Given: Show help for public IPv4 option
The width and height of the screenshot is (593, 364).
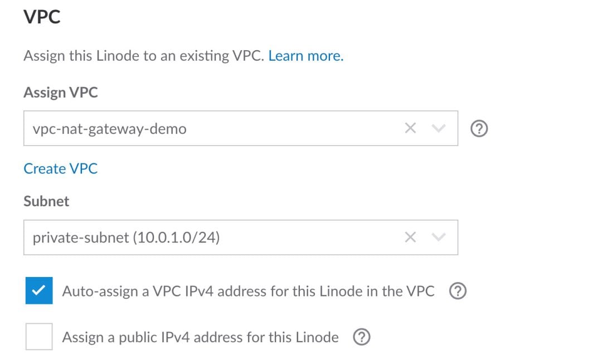Looking at the screenshot, I should point(362,337).
